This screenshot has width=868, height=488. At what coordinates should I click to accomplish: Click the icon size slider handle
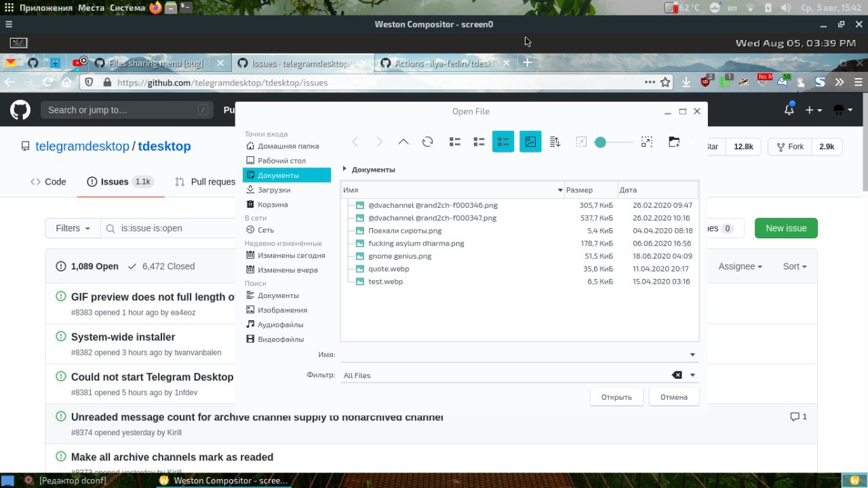coord(600,142)
